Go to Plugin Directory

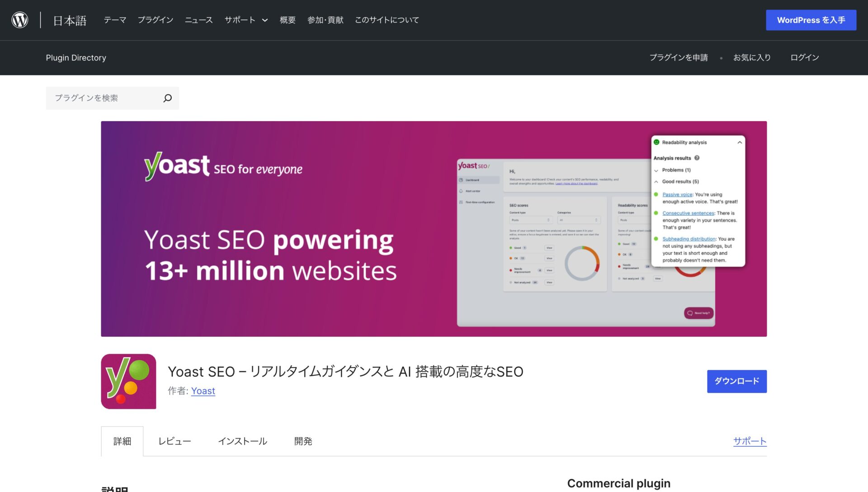pyautogui.click(x=76, y=57)
